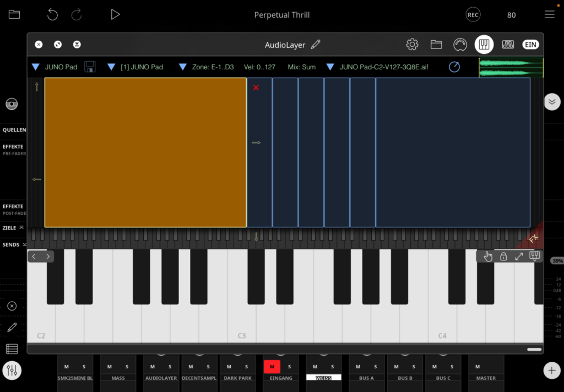
Task: Click the sample waveform thumbnail
Action: 511,67
